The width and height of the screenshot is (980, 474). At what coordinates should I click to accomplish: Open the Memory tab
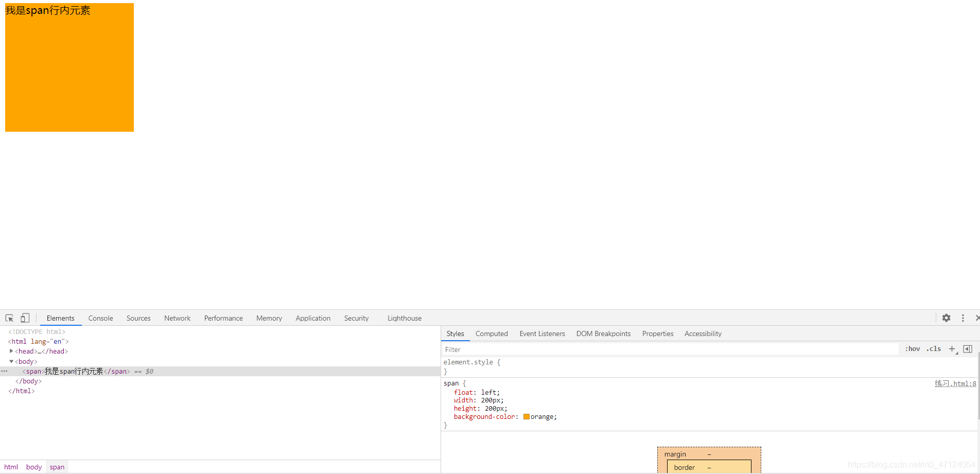point(269,318)
